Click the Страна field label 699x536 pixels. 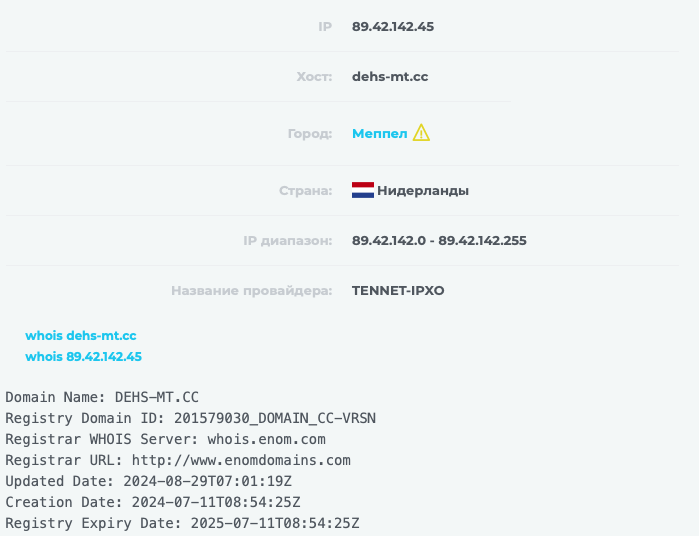[306, 190]
